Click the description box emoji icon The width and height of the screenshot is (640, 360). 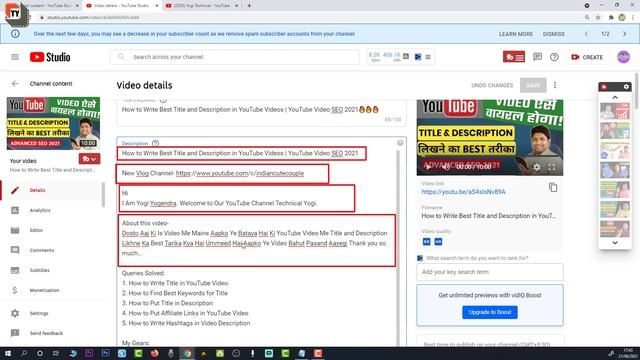click(400, 142)
